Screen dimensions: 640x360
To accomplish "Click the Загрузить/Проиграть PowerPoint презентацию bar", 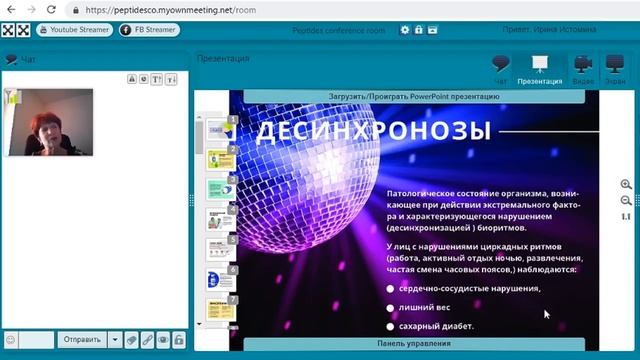I will 414,97.
